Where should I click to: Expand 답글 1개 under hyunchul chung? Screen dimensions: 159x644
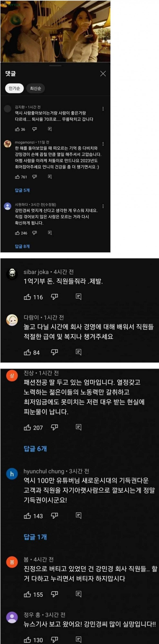coord(35,537)
